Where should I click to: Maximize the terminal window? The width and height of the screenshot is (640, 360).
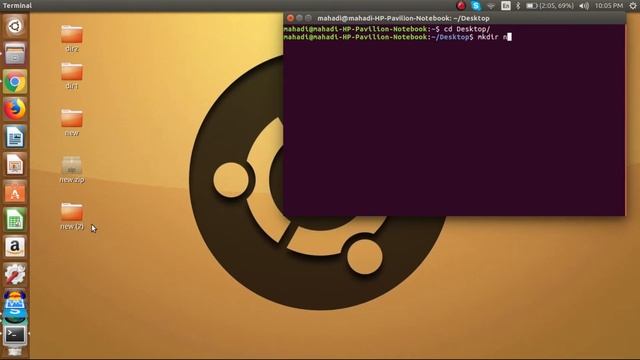click(x=308, y=18)
